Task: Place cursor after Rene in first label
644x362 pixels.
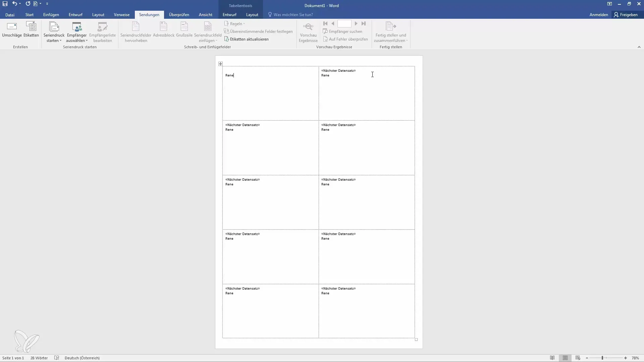Action: [x=234, y=75]
